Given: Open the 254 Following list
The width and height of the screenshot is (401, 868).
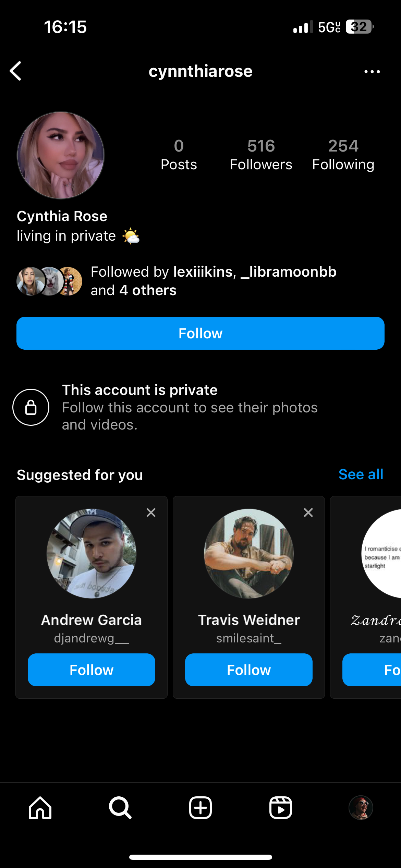Looking at the screenshot, I should click(x=343, y=155).
